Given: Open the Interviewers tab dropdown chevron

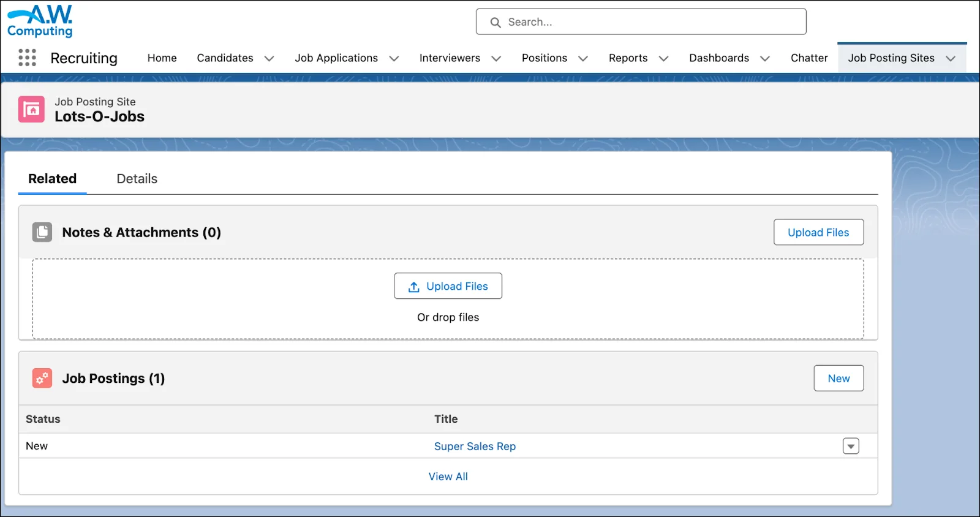Looking at the screenshot, I should click(x=496, y=58).
